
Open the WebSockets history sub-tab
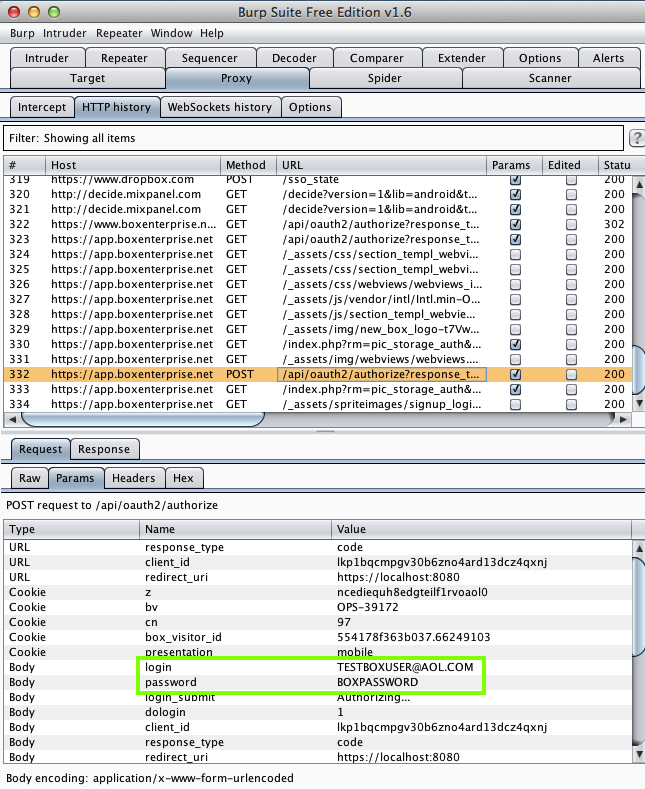click(219, 107)
